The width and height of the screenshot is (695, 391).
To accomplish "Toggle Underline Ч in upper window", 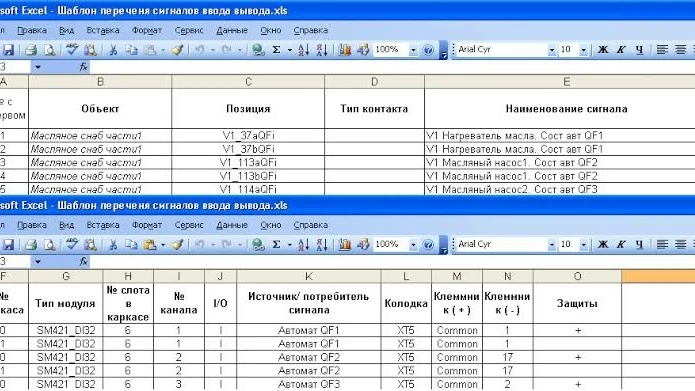I will 639,50.
